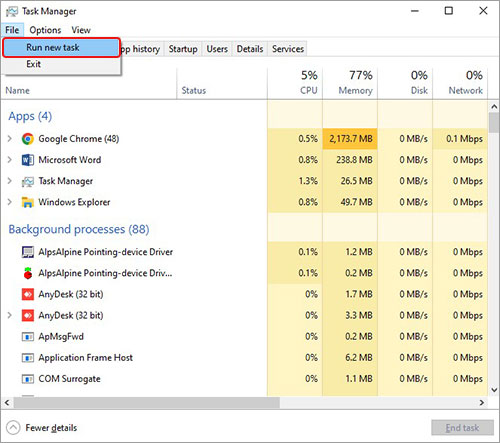Sort by the Name column header
Image resolution: width=500 pixels, height=443 pixels.
point(89,84)
